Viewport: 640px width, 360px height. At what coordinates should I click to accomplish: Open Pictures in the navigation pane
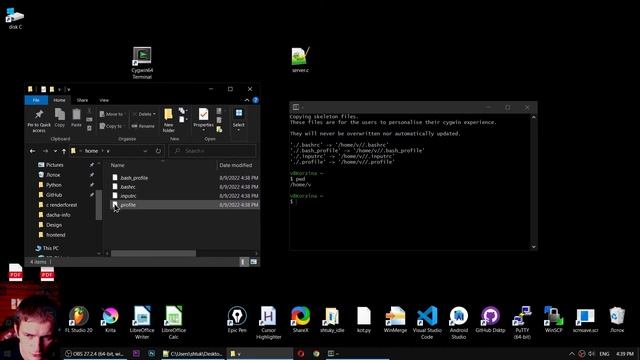pos(55,165)
